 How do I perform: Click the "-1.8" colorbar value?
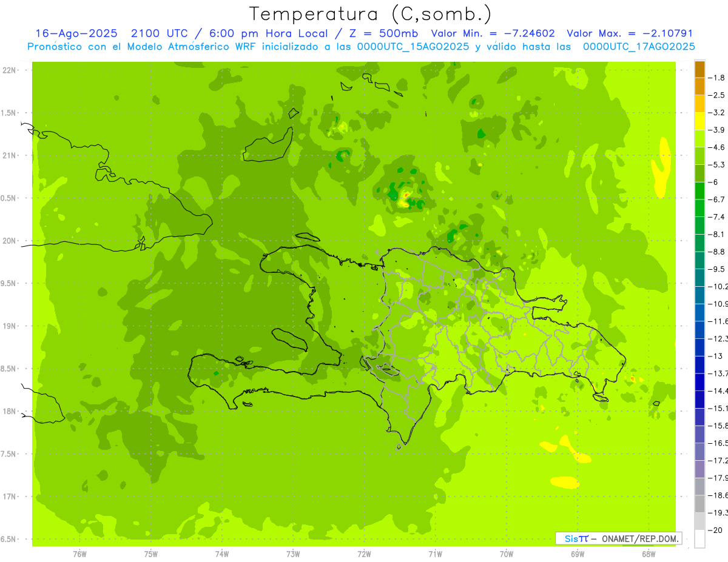718,78
